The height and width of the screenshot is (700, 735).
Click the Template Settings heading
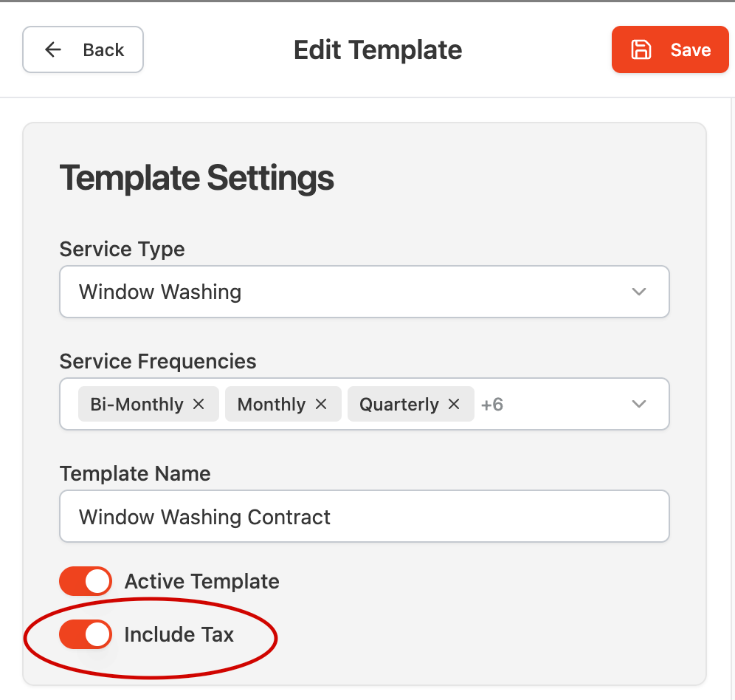click(x=197, y=178)
